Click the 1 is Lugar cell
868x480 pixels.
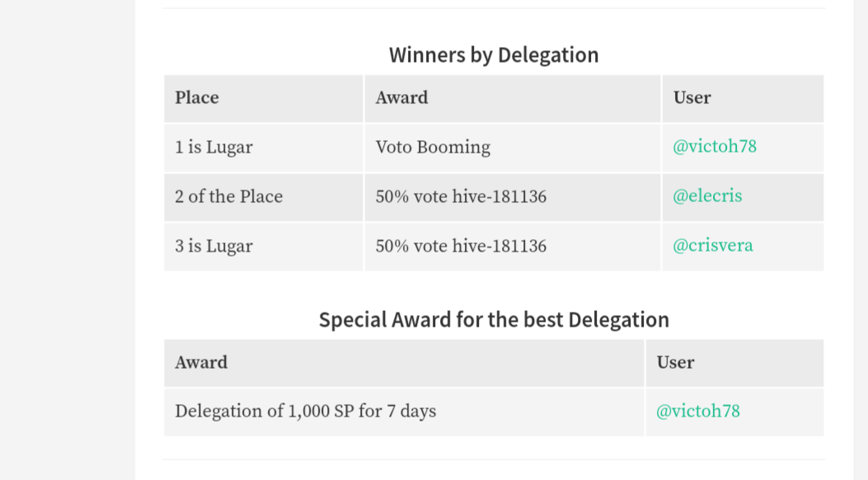tap(264, 148)
